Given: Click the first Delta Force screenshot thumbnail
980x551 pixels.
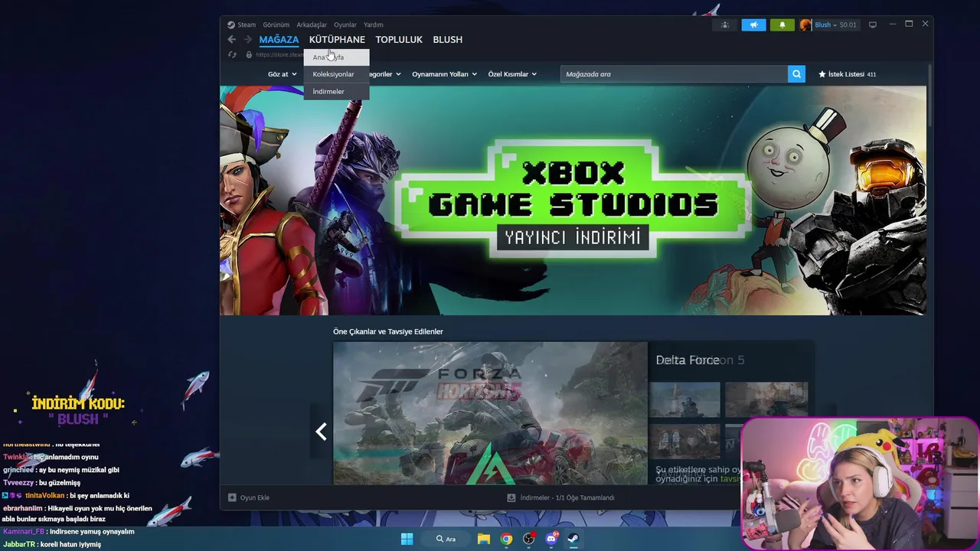Looking at the screenshot, I should pyautogui.click(x=684, y=399).
